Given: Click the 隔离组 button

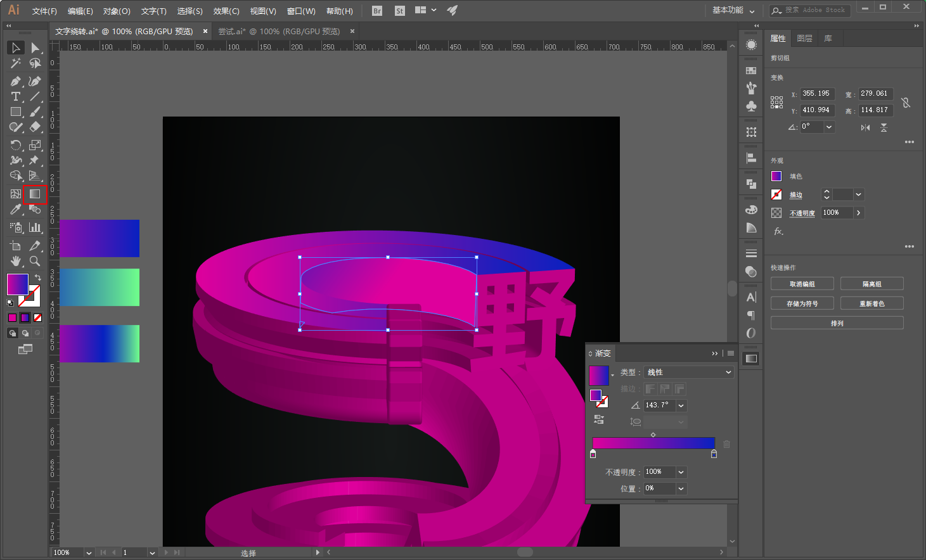Looking at the screenshot, I should [872, 284].
